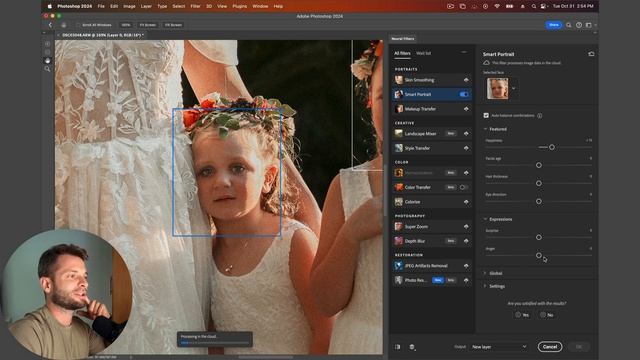Image resolution: width=640 pixels, height=360 pixels.
Task: Click the layer mask icon at panel bottom
Action: coord(412,347)
